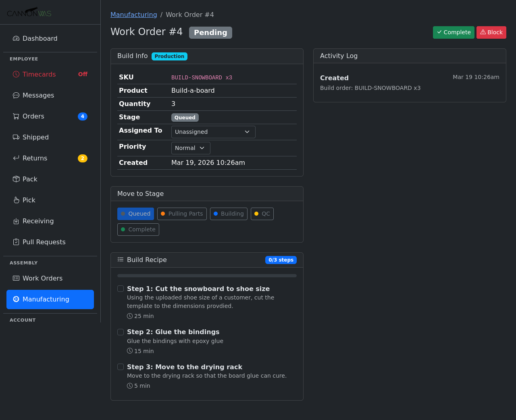This screenshot has width=516, height=420.
Task: Click the red Block button
Action: (491, 32)
